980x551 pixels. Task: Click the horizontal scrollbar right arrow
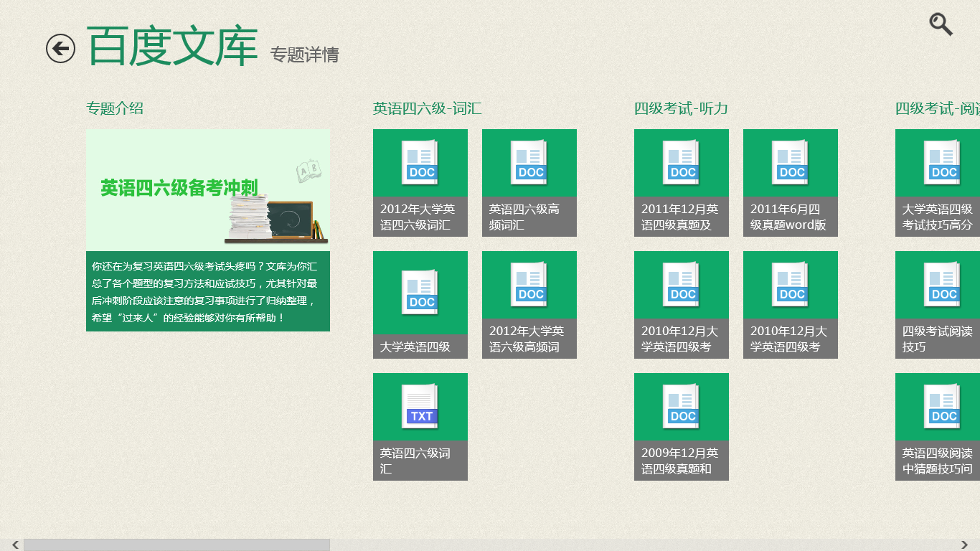pyautogui.click(x=965, y=545)
